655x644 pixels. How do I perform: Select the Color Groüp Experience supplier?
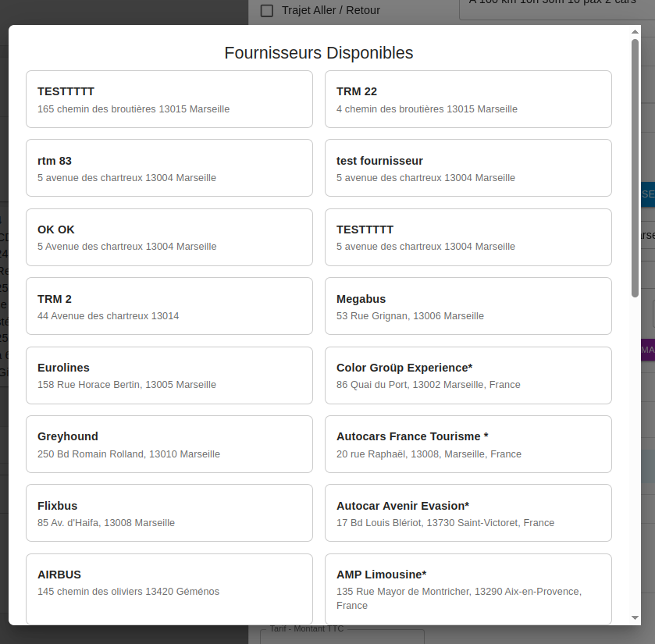(468, 375)
